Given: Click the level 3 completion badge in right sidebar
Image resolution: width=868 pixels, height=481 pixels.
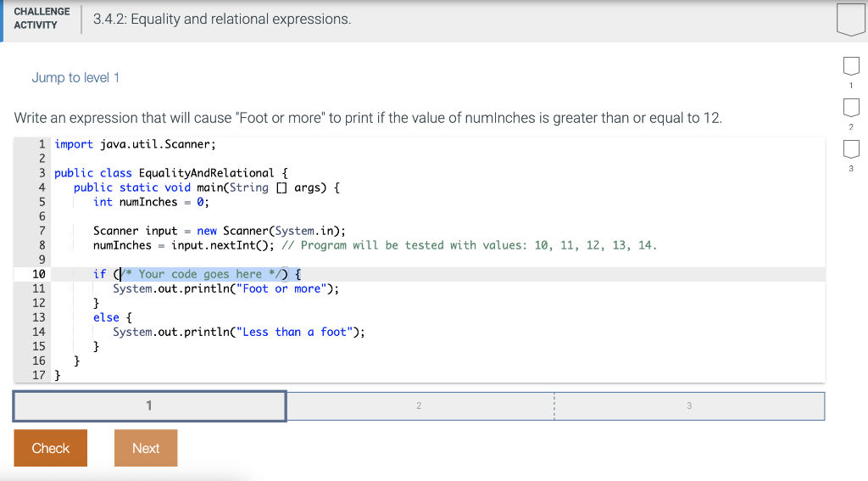Looking at the screenshot, I should click(851, 148).
